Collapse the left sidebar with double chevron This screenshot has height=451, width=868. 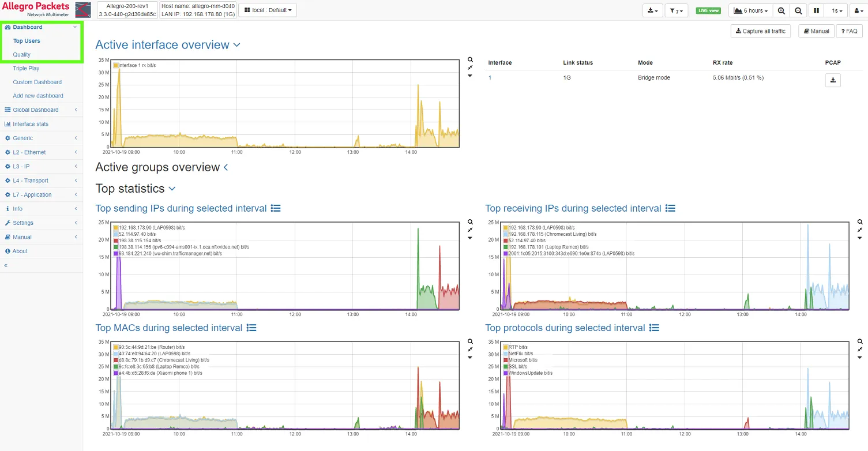[x=6, y=265]
